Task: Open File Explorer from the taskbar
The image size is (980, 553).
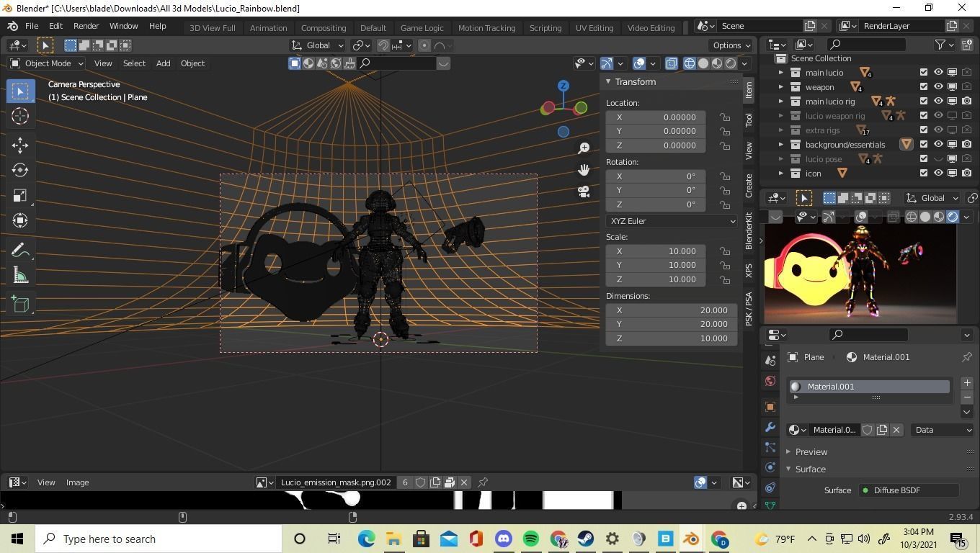Action: [x=393, y=539]
